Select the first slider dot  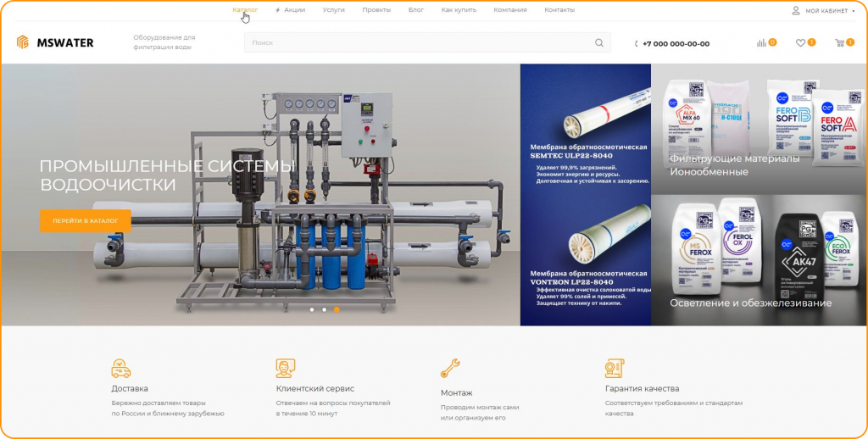point(312,309)
